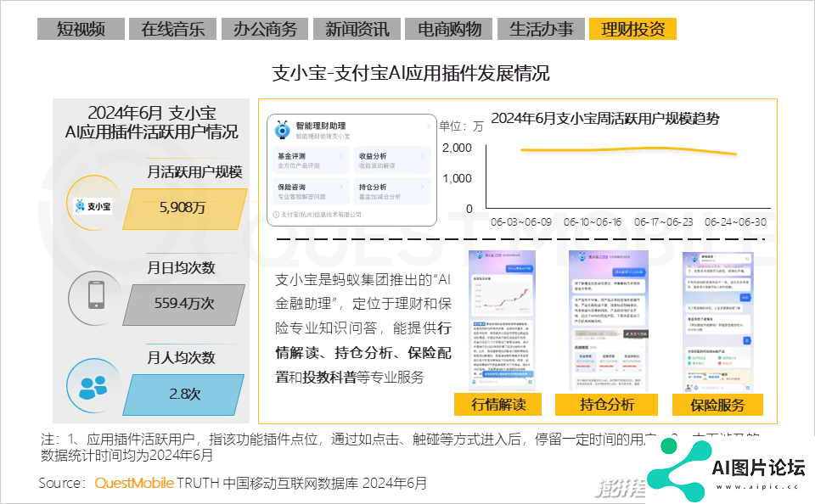Screen dimensions: 815x504
Task: Go to the 新闻资讯 tab
Action: coord(357,29)
